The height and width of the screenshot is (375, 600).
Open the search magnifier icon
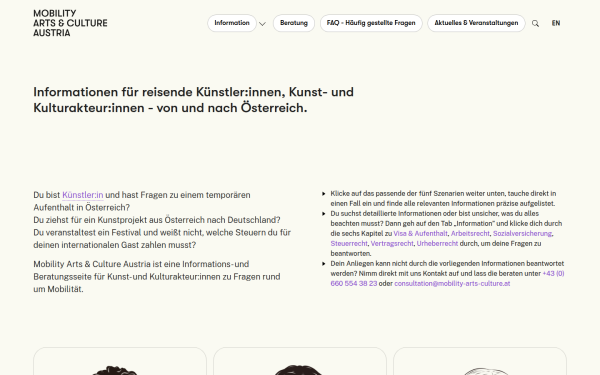535,24
